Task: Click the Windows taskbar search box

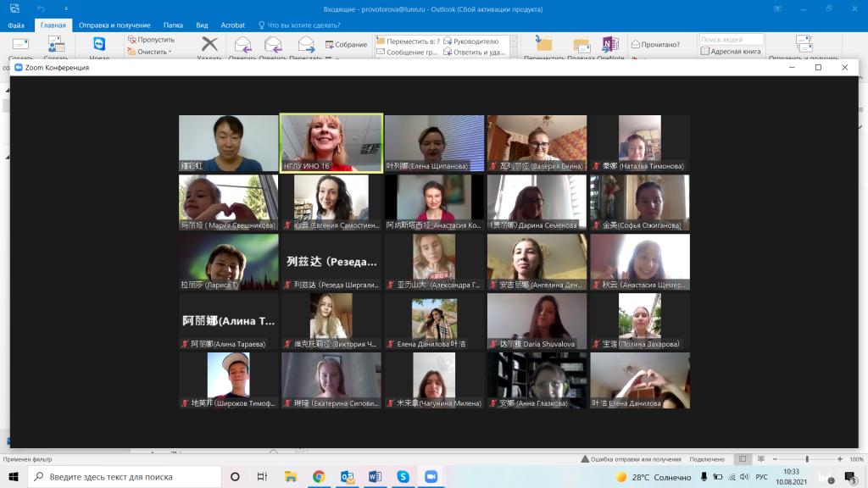Action: [123, 476]
